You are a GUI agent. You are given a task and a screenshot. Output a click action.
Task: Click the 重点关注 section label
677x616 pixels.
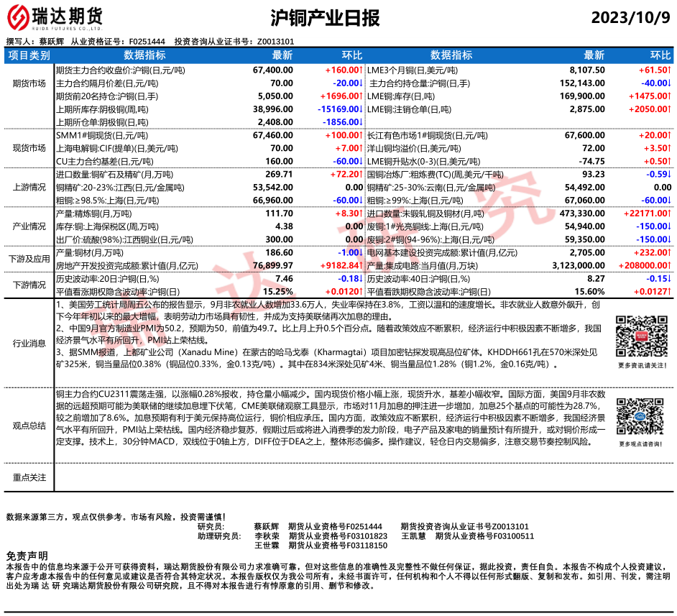pyautogui.click(x=29, y=477)
